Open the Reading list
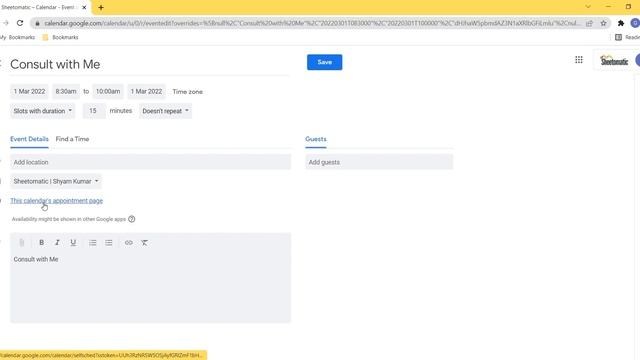This screenshot has width=640, height=360. [x=627, y=37]
